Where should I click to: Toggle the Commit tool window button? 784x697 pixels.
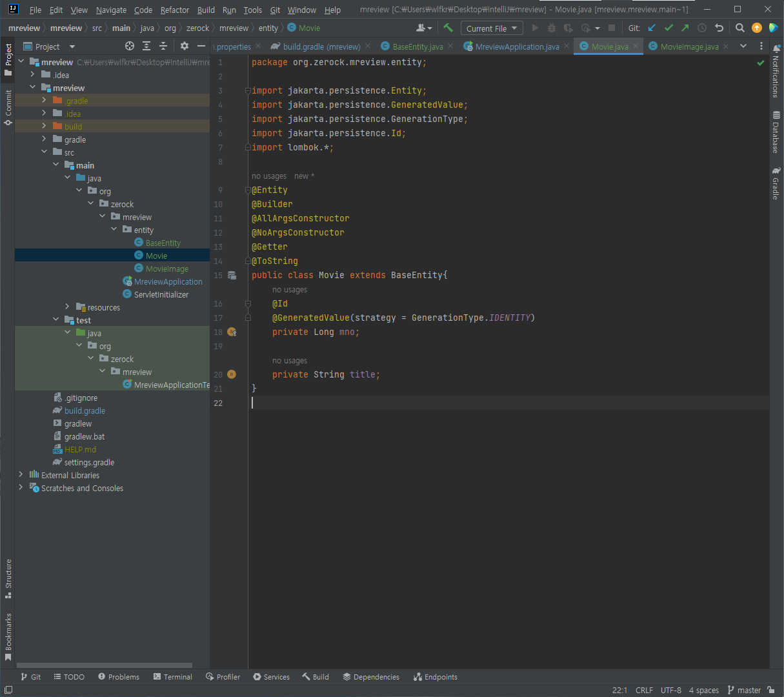click(x=8, y=107)
